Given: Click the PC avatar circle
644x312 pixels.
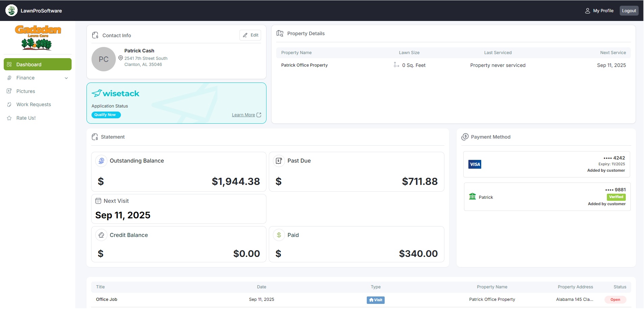Looking at the screenshot, I should point(104,59).
